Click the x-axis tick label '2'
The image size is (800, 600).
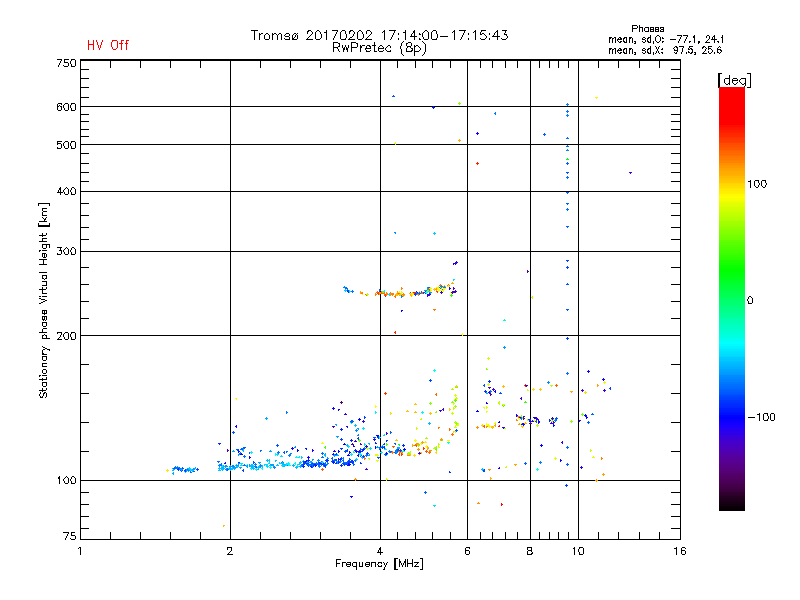(230, 551)
